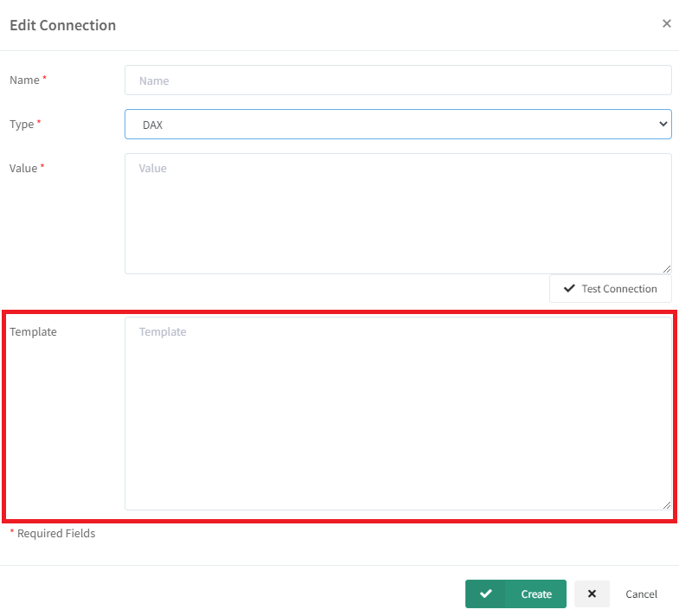Image resolution: width=679 pixels, height=616 pixels.
Task: Open the Type dropdown showing DAX
Action: (x=398, y=125)
